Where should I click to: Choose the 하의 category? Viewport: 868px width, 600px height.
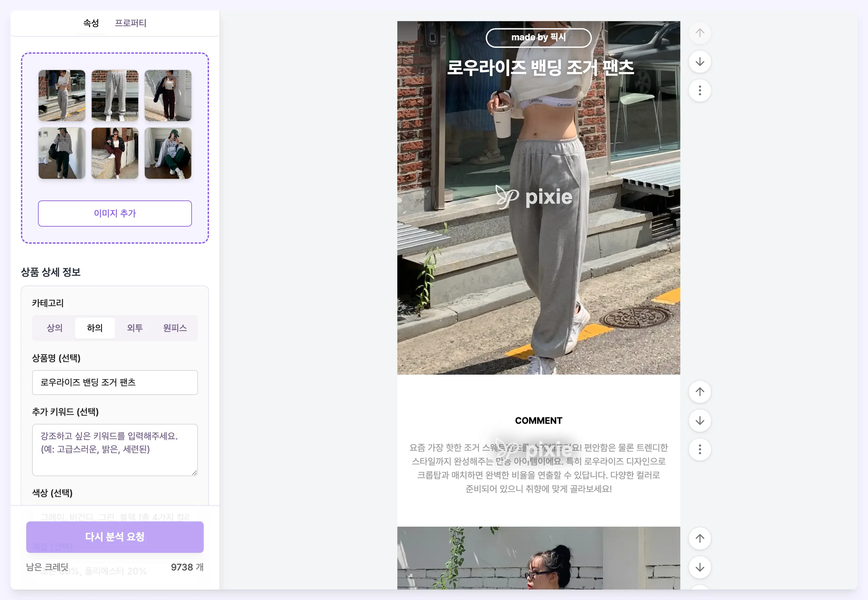(x=95, y=328)
